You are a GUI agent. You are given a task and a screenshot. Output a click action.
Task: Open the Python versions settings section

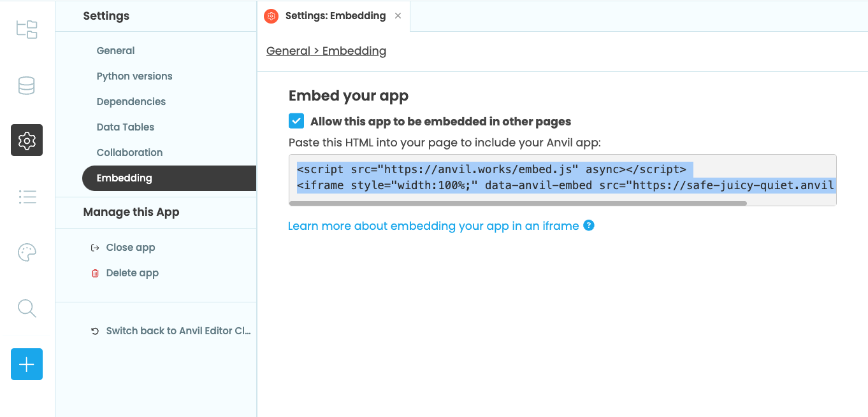tap(134, 76)
